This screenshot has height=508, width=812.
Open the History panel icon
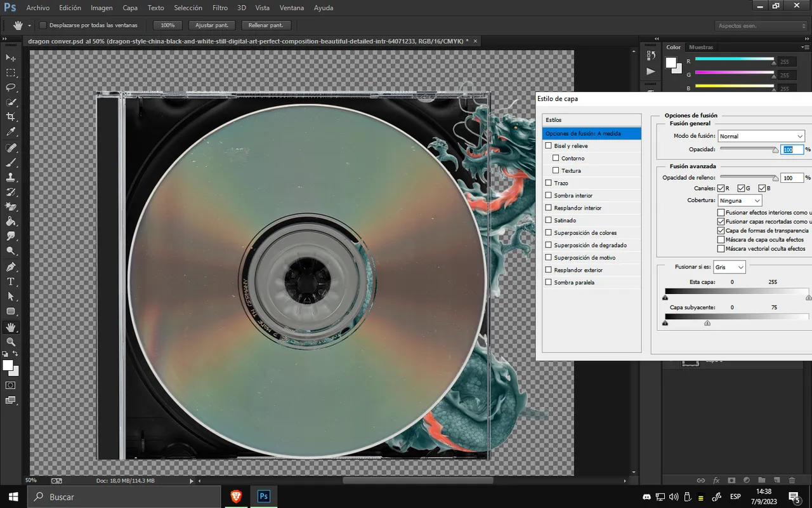[650, 55]
